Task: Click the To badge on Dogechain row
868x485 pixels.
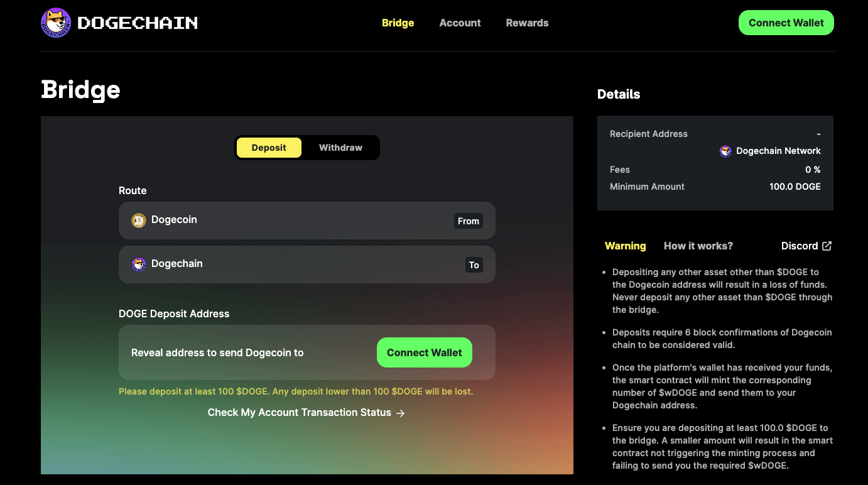Action: [474, 265]
